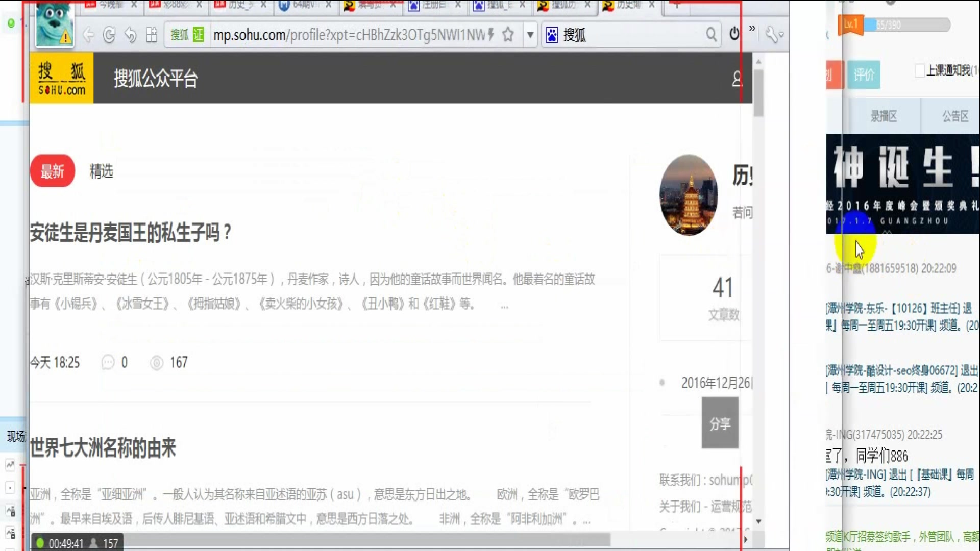Click the view count eye icon showing 167
Image resolution: width=980 pixels, height=551 pixels.
tap(156, 363)
